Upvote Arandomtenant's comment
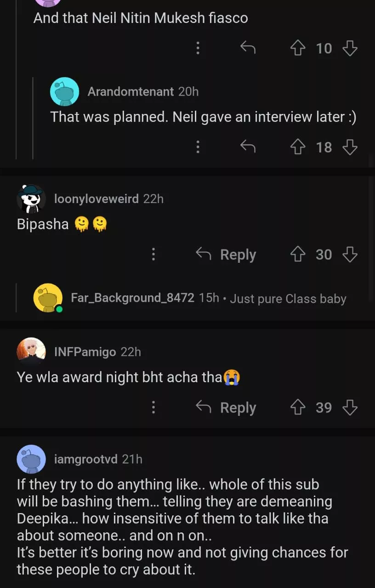Screen dimensions: 375x588 point(298,147)
